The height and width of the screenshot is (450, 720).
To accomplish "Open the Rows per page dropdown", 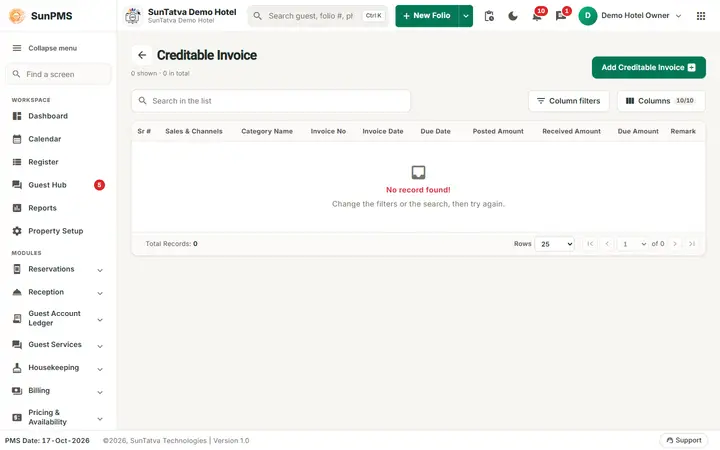I will tap(555, 244).
